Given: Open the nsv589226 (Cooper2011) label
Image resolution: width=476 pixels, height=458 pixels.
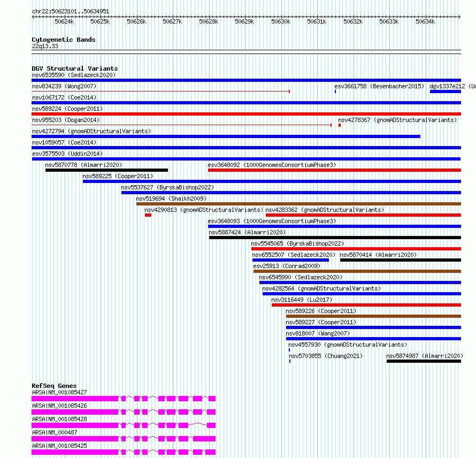Looking at the screenshot, I should tap(321, 311).
